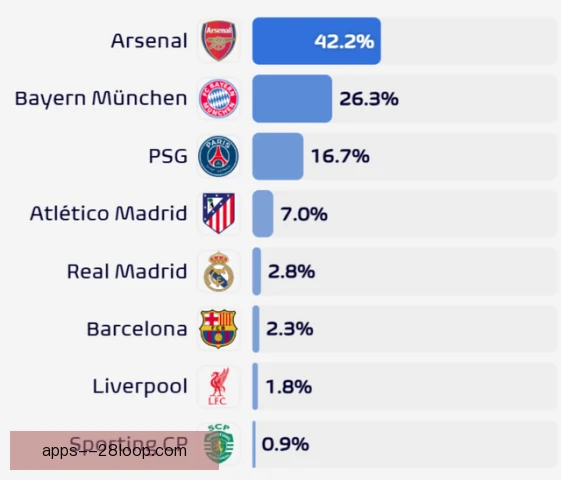
Task: Open the Liverpool team name
Action: (140, 386)
